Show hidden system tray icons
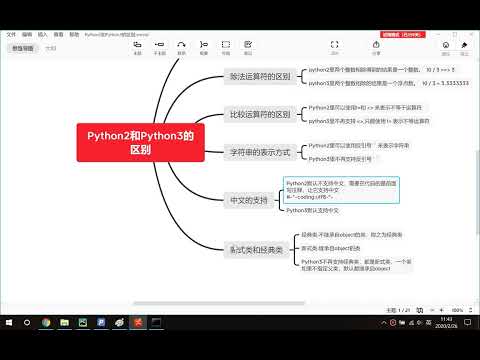 pyautogui.click(x=384, y=323)
